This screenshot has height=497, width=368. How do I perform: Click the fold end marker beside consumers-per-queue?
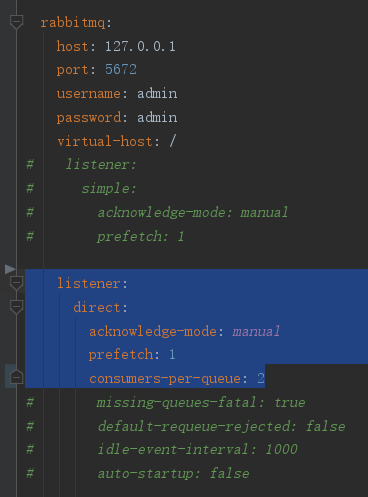pyautogui.click(x=16, y=377)
